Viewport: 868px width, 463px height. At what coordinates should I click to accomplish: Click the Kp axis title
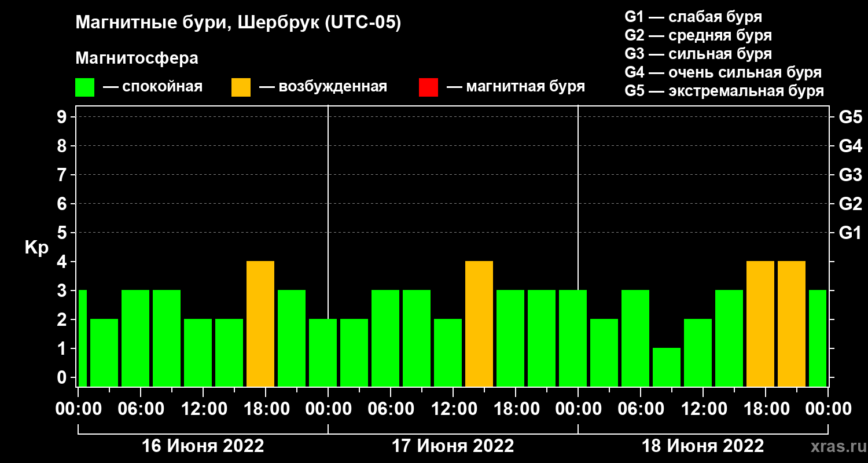click(37, 248)
